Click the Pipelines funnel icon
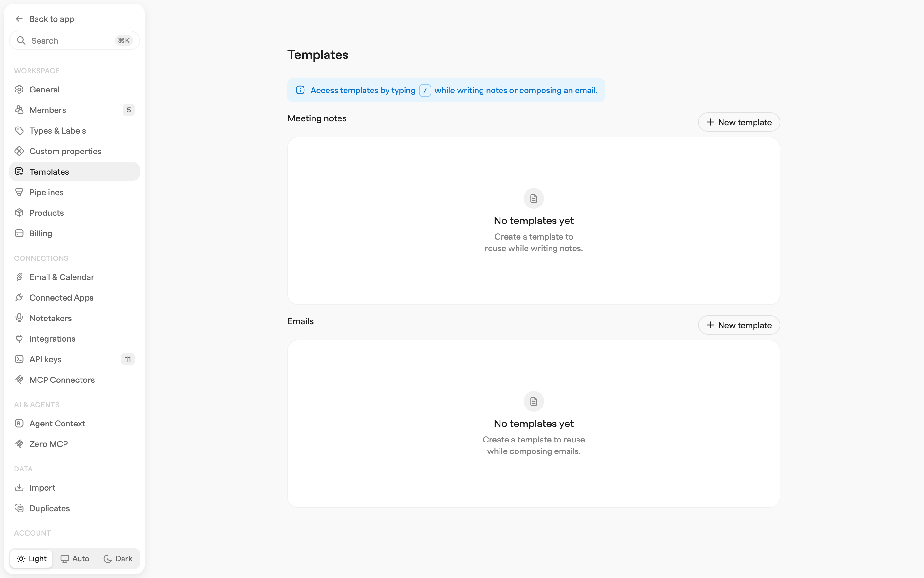This screenshot has height=578, width=924. coord(19,192)
